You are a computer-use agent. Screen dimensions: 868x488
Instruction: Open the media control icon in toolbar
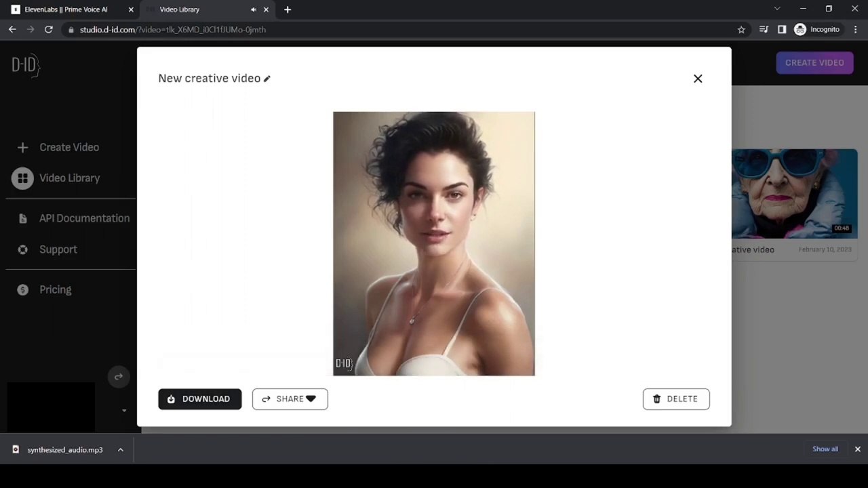coord(764,30)
